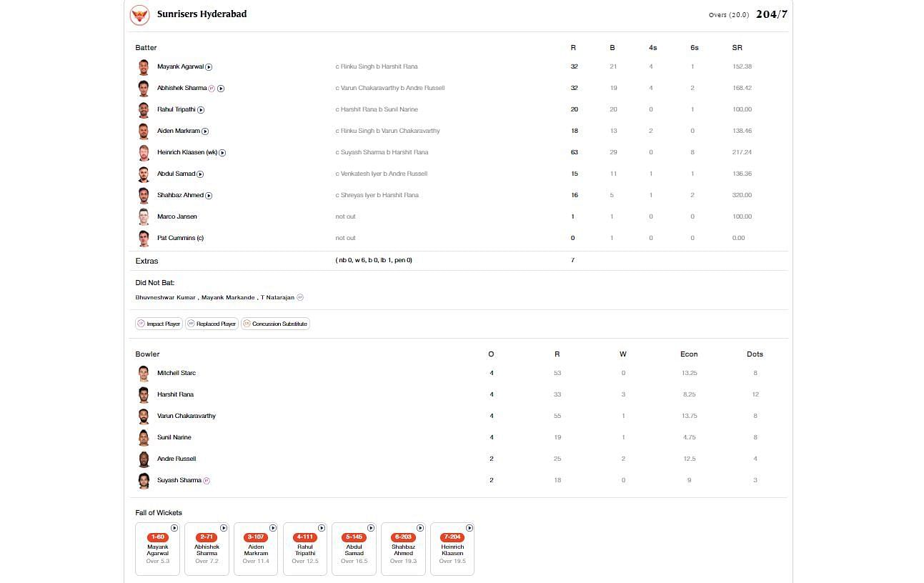This screenshot has height=583, width=924.
Task: Select the 1-60 Mayank Agarwal wicket card
Action: pos(158,549)
